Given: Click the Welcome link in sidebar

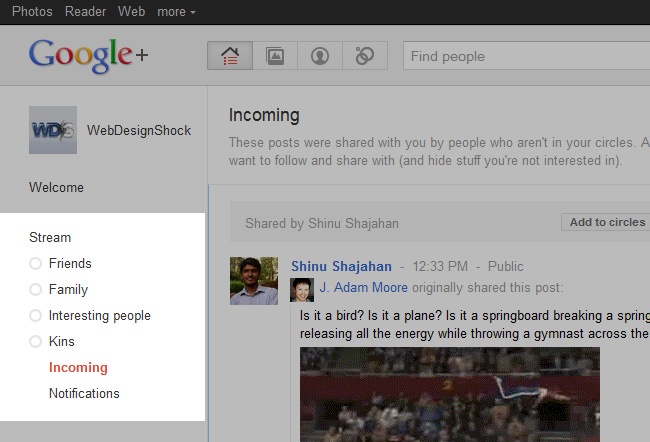Looking at the screenshot, I should pyautogui.click(x=56, y=187).
